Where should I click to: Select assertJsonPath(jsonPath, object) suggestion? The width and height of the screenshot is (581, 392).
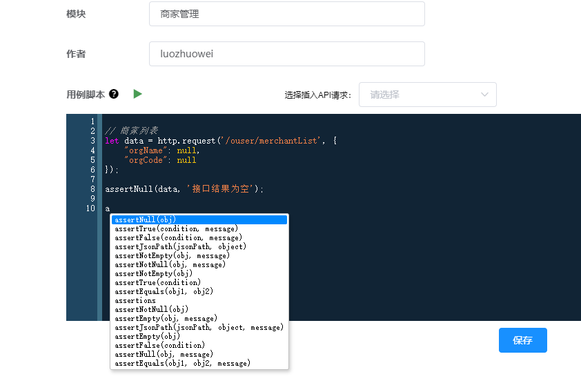click(199, 247)
